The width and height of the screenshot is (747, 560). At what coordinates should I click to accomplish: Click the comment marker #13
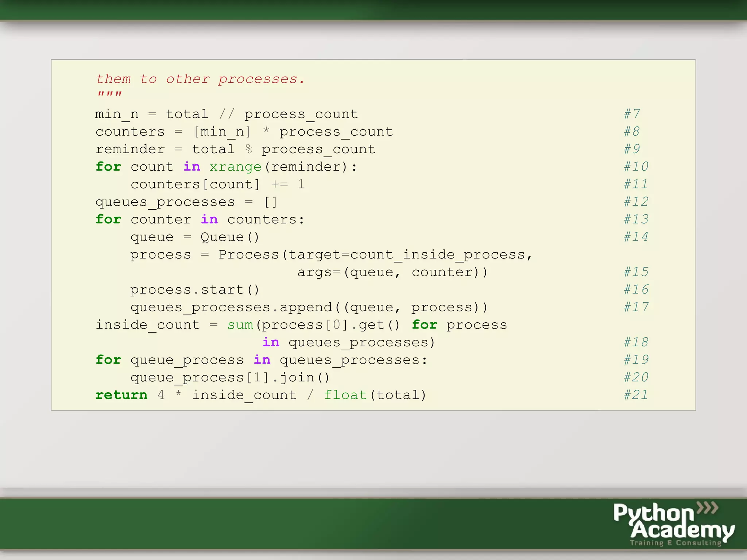[x=636, y=219]
